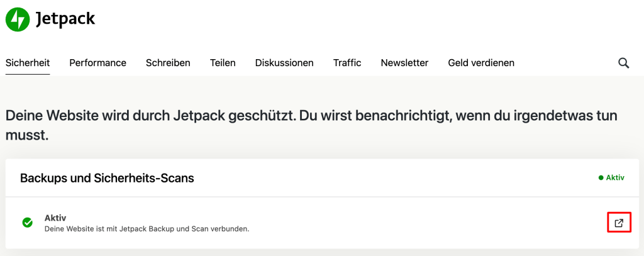Open the Geld verdienen tab
The image size is (644, 256).
tap(481, 63)
